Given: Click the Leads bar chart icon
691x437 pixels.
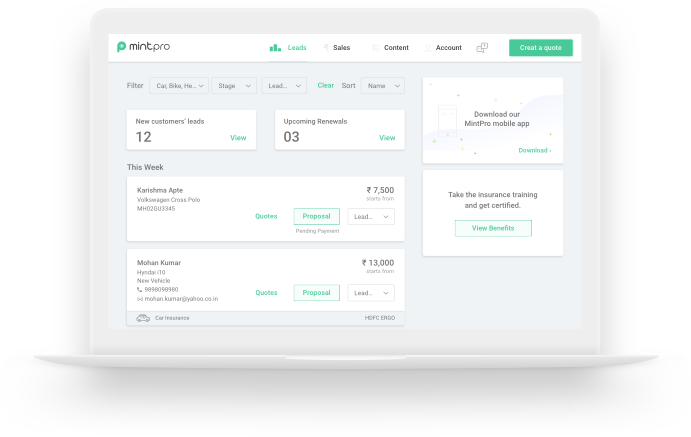Looking at the screenshot, I should coord(275,47).
